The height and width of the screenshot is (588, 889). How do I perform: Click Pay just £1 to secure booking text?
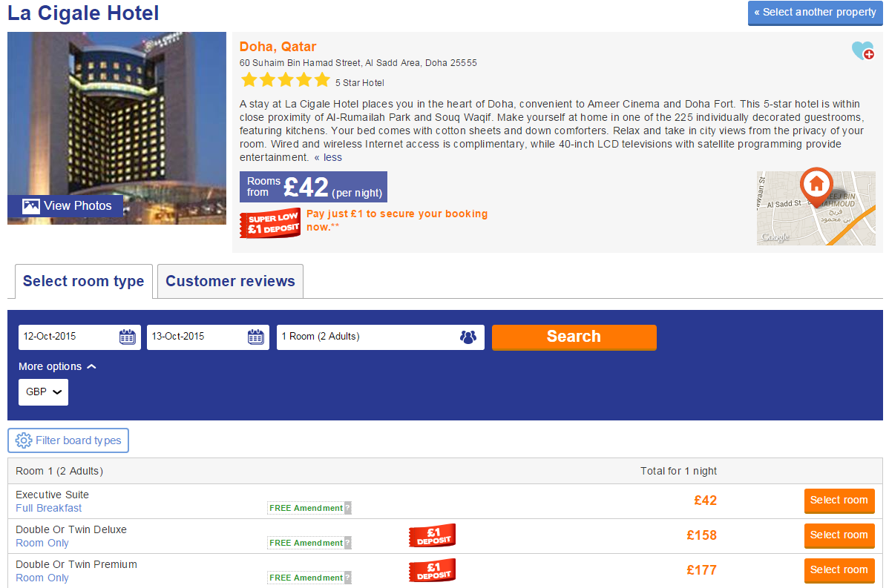coord(397,220)
